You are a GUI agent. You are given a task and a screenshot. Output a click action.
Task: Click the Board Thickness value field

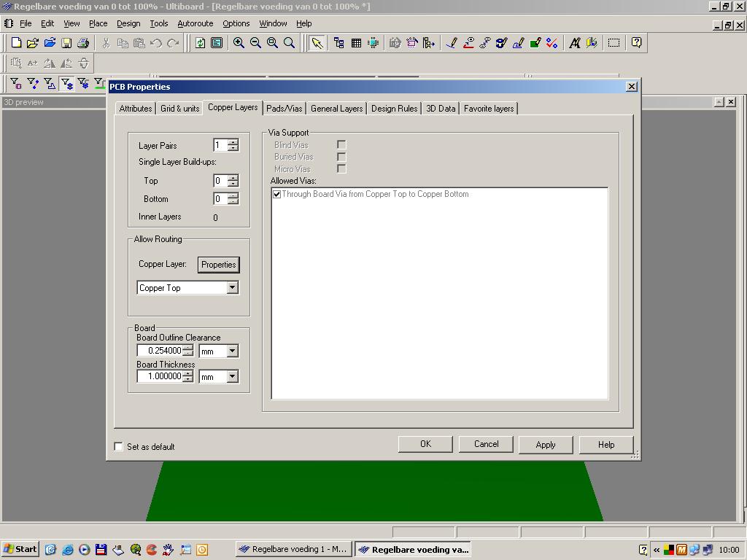(x=160, y=377)
